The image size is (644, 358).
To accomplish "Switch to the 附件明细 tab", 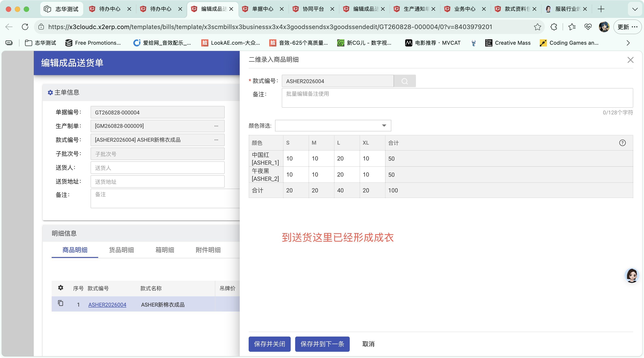I will (x=208, y=250).
